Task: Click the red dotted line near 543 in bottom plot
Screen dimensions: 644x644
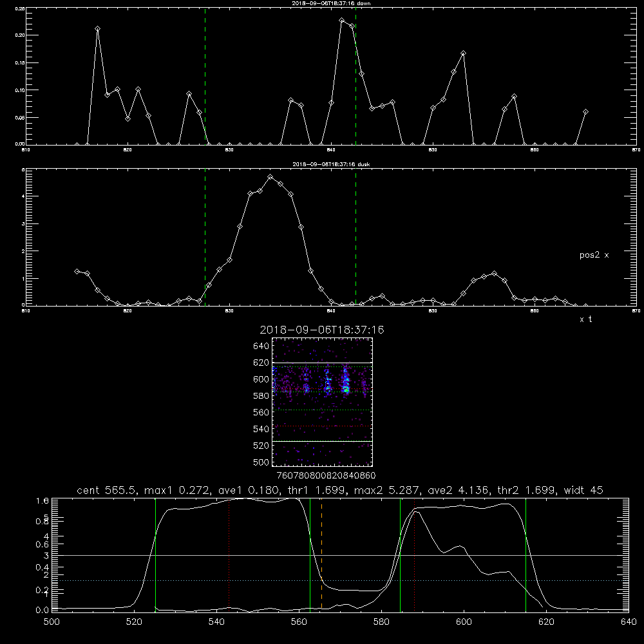Action: pos(229,554)
